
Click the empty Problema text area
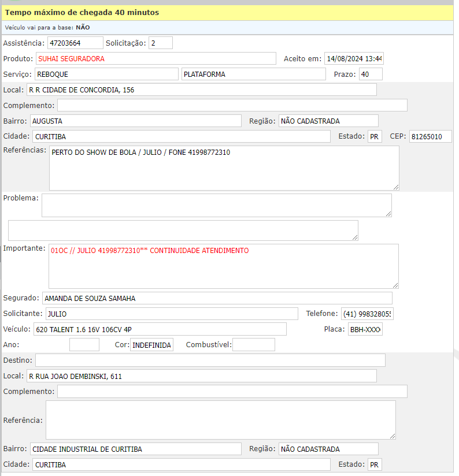[216, 205]
